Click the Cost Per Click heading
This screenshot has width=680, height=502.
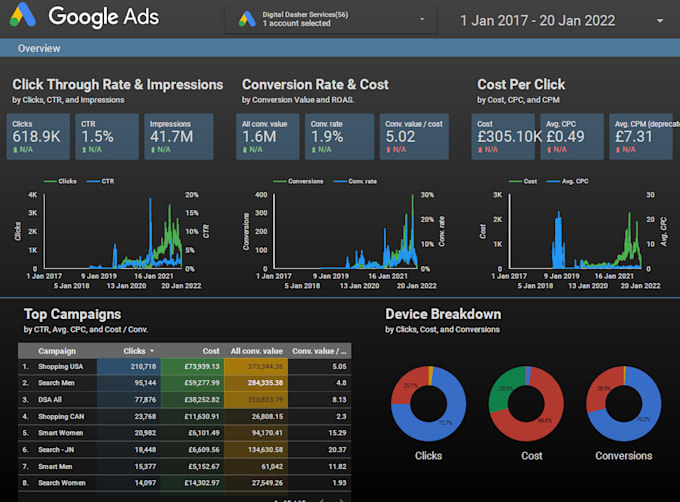pyautogui.click(x=521, y=85)
